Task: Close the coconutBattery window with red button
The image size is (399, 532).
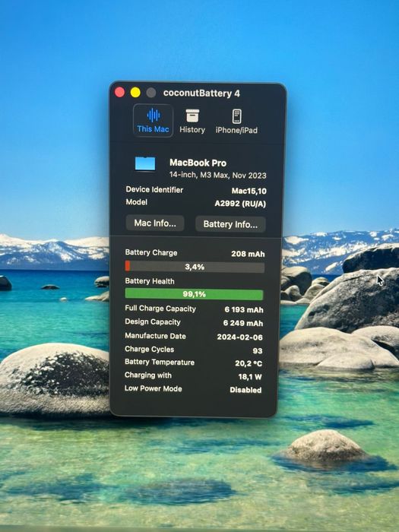Action: (x=119, y=92)
